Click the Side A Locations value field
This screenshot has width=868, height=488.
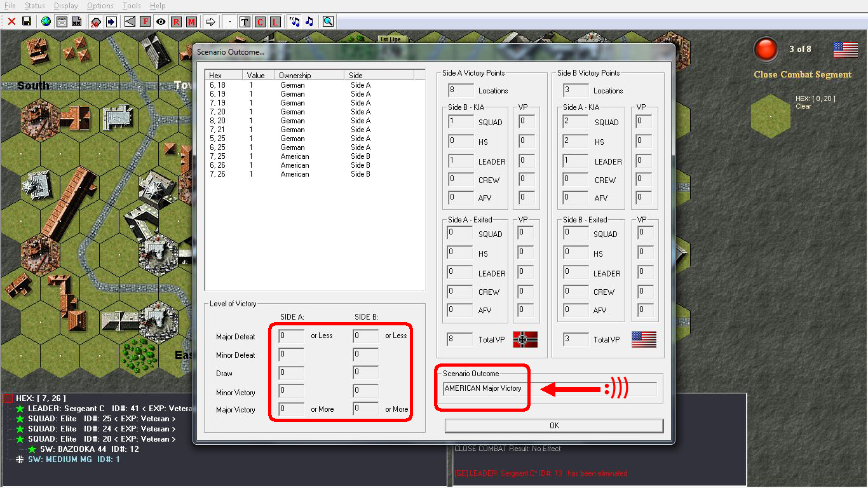(x=460, y=90)
